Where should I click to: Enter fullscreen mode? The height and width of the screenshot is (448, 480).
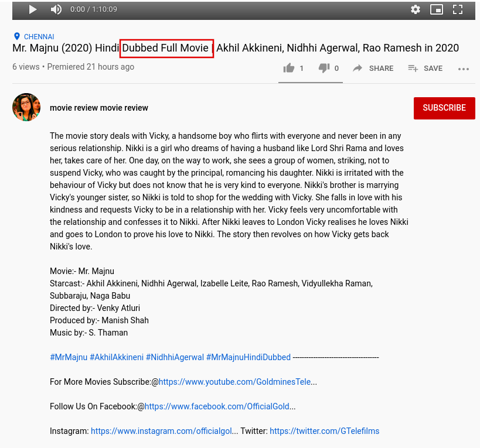pos(458,9)
